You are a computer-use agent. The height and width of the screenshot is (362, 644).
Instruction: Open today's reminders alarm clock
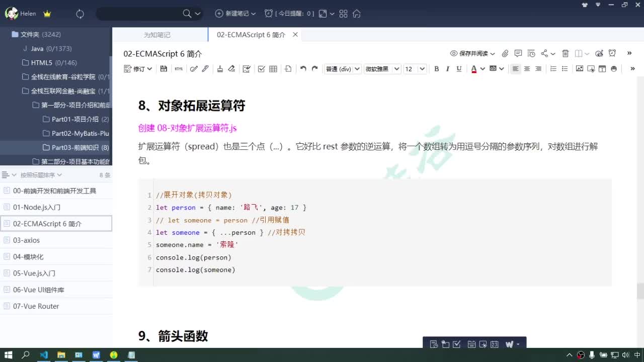click(269, 14)
